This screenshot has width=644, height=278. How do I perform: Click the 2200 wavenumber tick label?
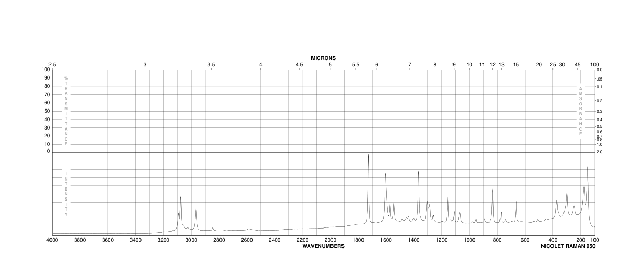[303, 240]
